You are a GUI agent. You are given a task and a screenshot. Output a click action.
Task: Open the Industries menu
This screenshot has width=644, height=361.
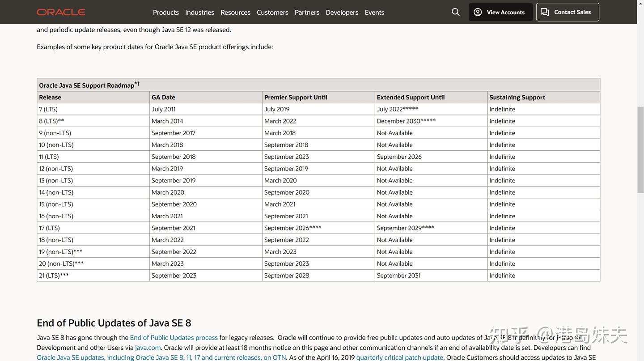(x=199, y=12)
